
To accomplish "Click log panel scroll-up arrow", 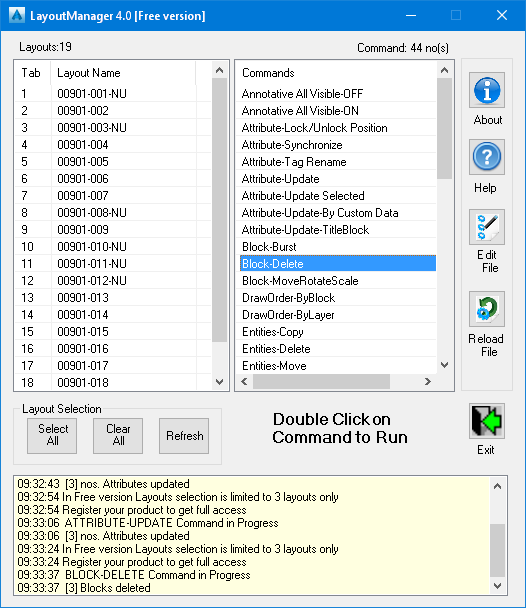I will (498, 486).
